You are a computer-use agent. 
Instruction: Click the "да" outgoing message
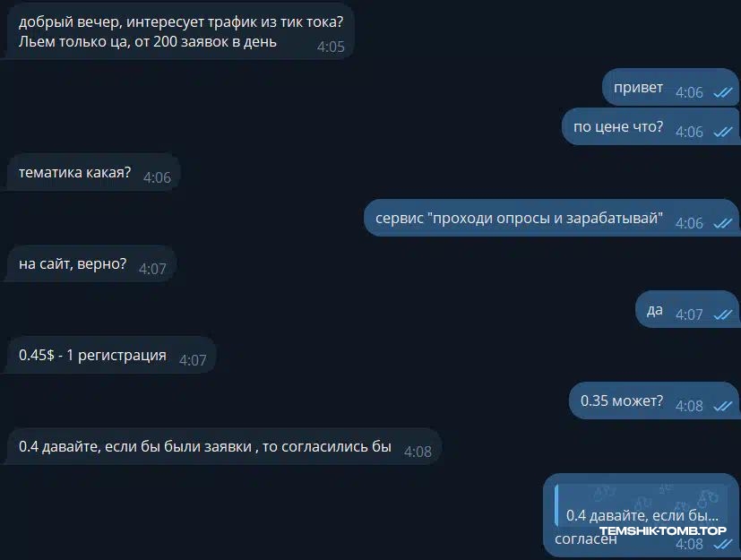[686, 309]
